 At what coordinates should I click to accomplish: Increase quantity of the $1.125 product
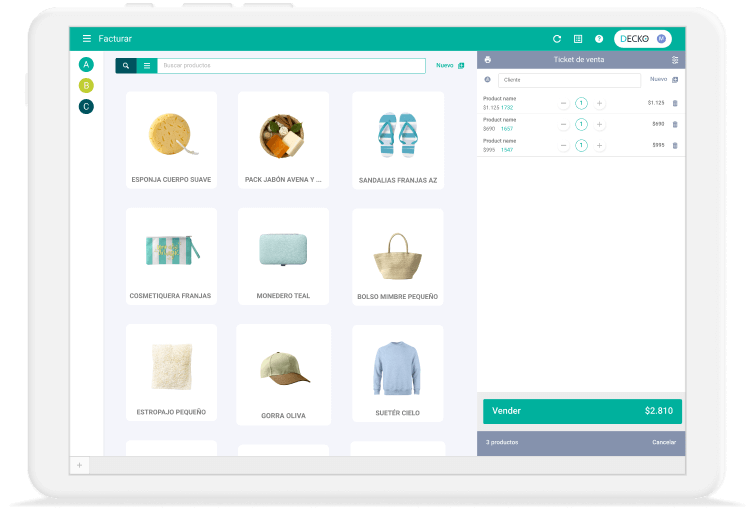pyautogui.click(x=599, y=103)
